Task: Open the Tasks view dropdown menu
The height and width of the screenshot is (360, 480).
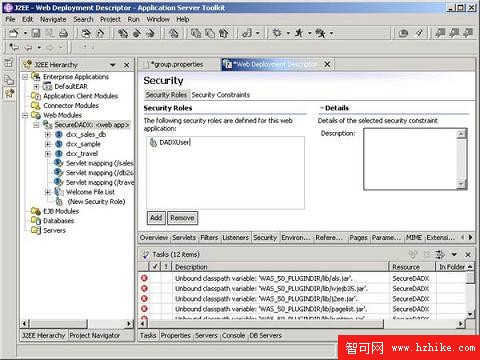Action: pos(454,255)
